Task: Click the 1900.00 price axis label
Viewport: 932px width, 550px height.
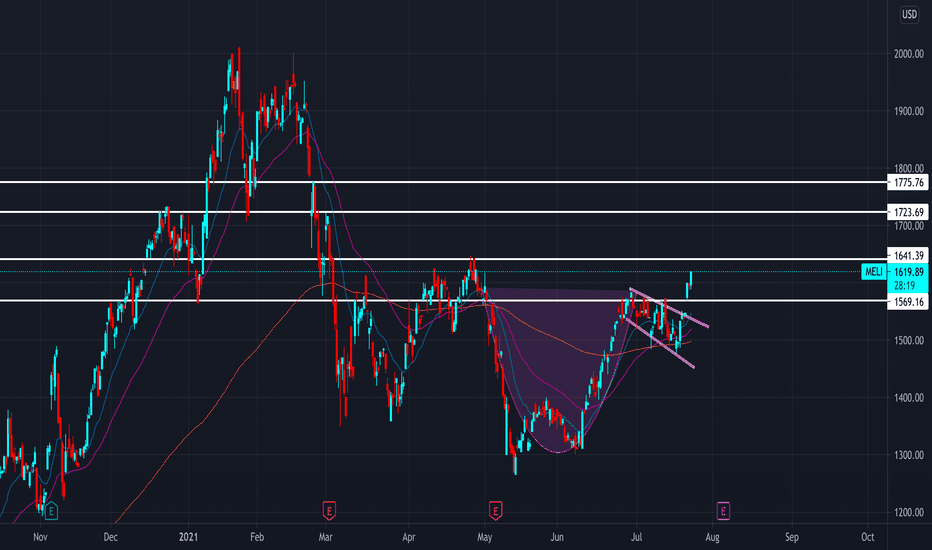Action: (909, 111)
